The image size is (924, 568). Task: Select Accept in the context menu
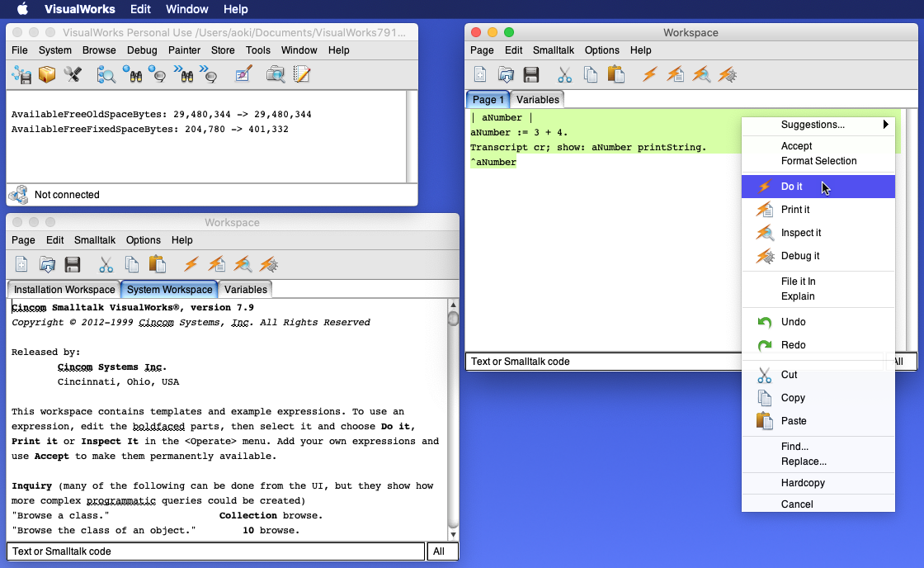[818, 145]
